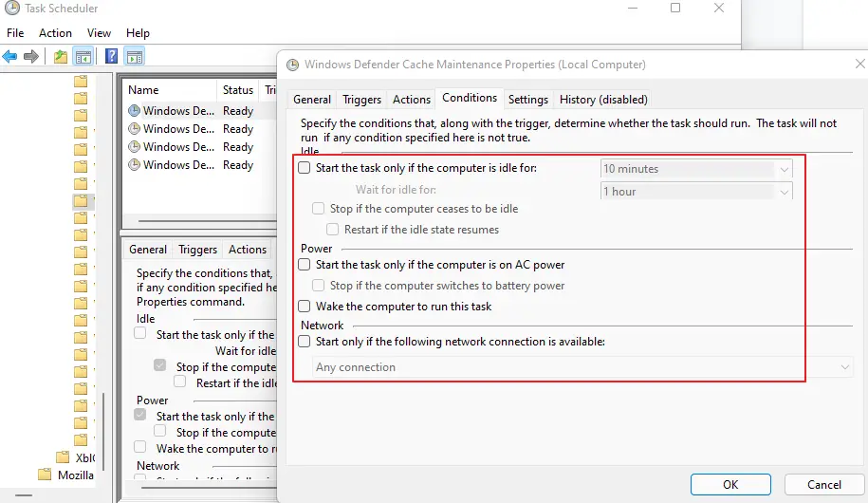The width and height of the screenshot is (868, 503).
Task: Toggle Stop if the computer ceases to be idle in dialog
Action: tap(318, 208)
